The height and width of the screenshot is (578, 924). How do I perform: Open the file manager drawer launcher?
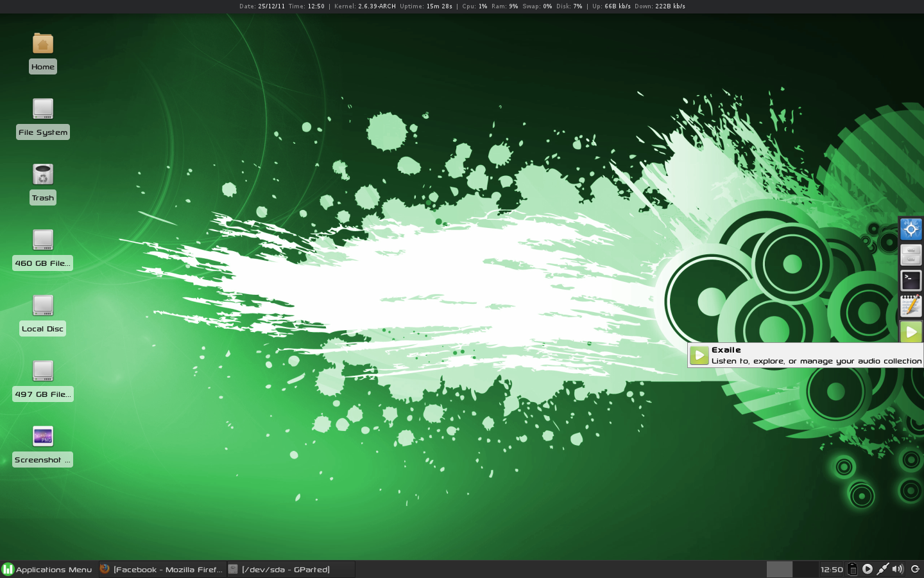(x=911, y=255)
